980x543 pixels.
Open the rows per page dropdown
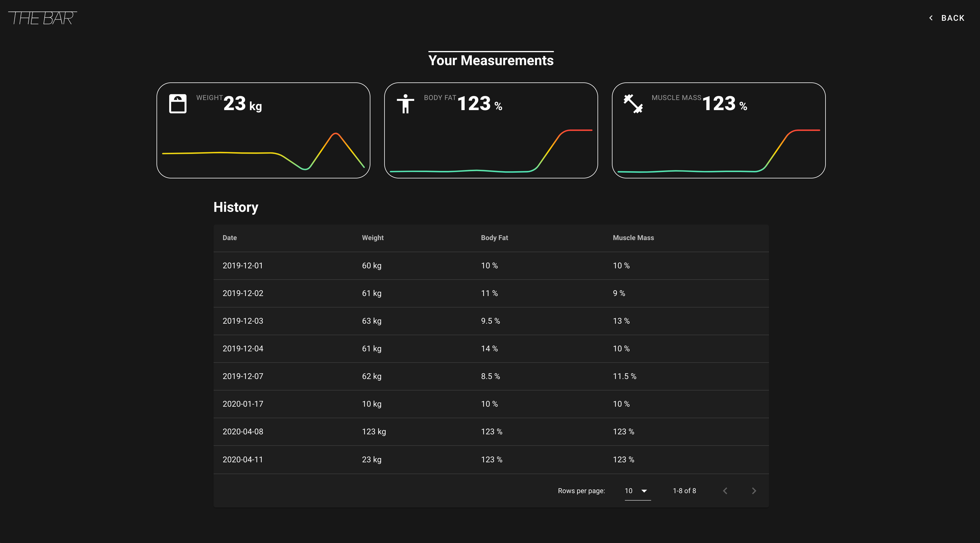point(638,491)
